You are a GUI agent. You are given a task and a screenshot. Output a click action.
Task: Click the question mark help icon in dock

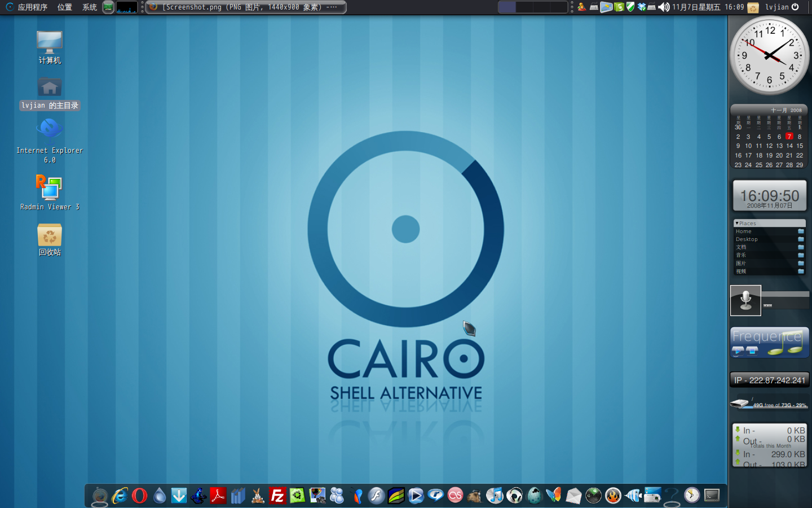click(x=672, y=496)
